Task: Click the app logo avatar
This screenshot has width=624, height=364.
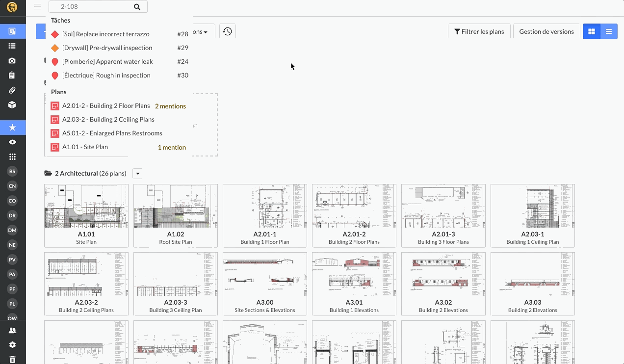Action: 12,7
